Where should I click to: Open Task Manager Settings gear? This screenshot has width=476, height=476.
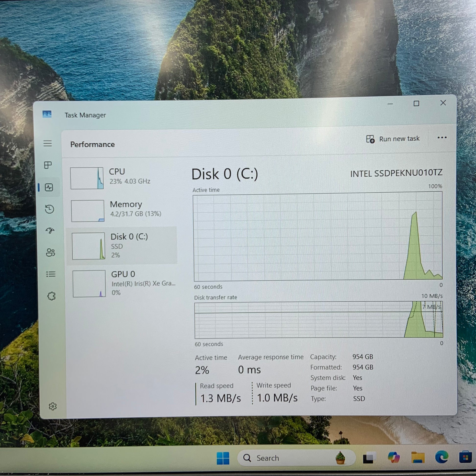53,406
